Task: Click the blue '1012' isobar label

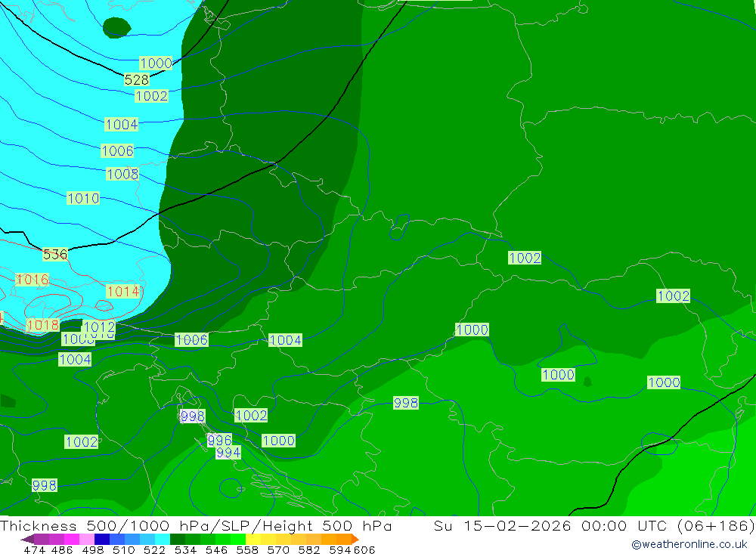Action: (x=99, y=327)
